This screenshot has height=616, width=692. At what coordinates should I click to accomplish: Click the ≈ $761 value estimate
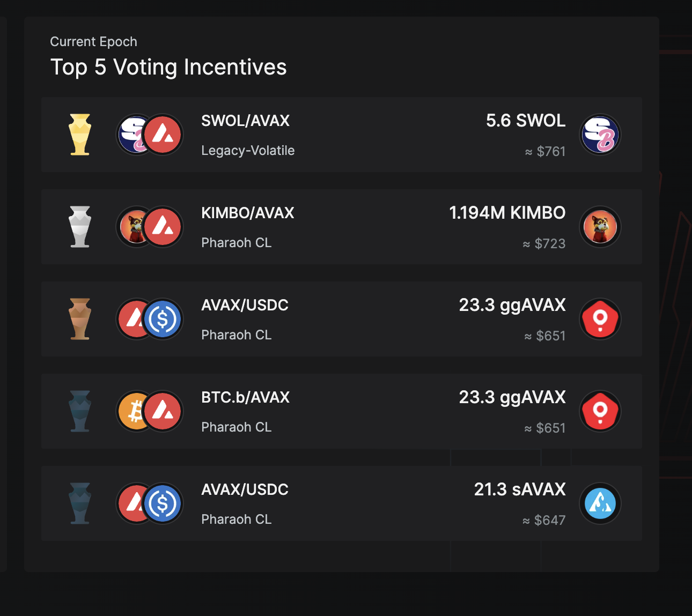point(545,152)
